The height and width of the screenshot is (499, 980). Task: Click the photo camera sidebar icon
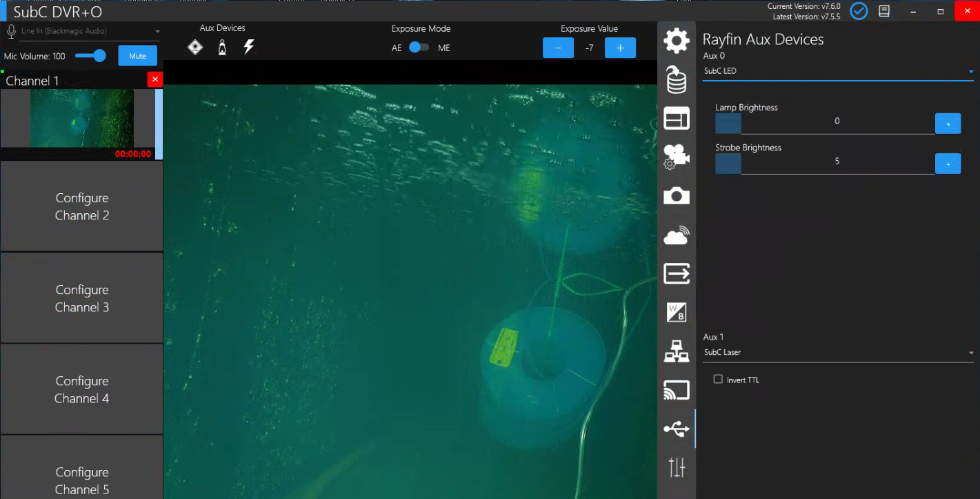(x=676, y=196)
